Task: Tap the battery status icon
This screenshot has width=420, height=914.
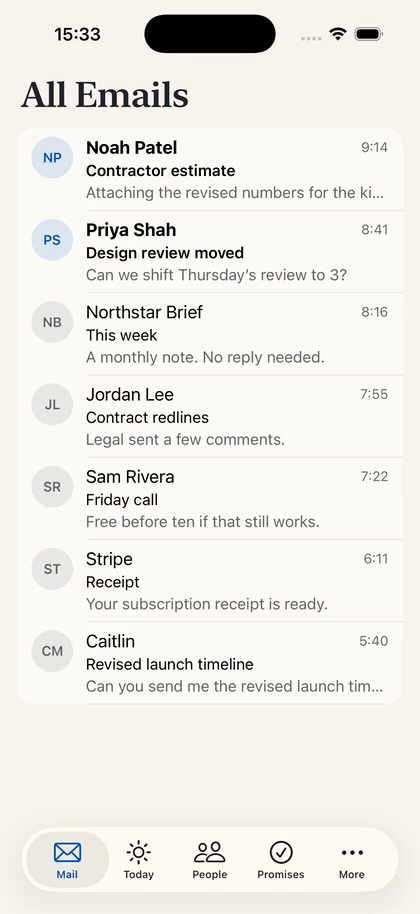Action: [368, 34]
